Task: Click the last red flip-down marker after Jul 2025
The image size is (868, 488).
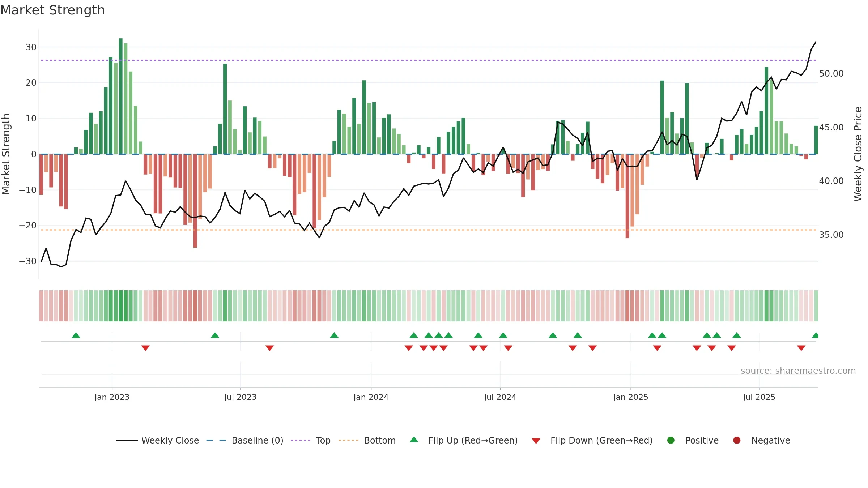Action: (801, 348)
